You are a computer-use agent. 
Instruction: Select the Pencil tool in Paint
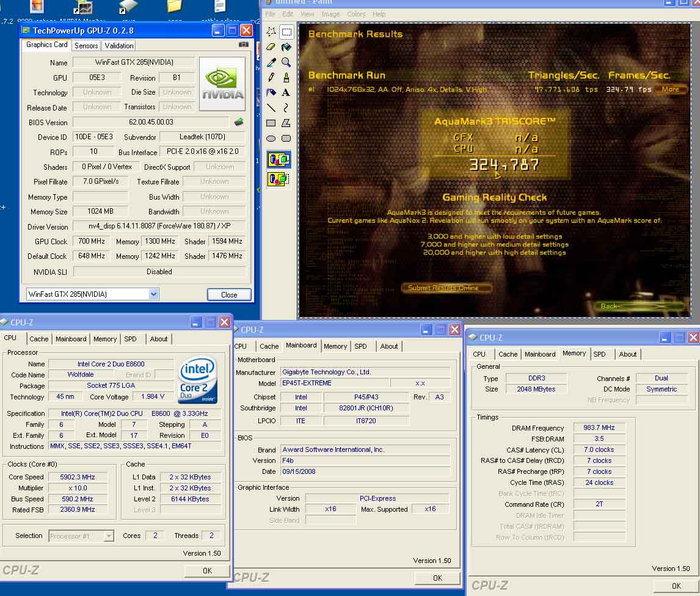click(271, 77)
